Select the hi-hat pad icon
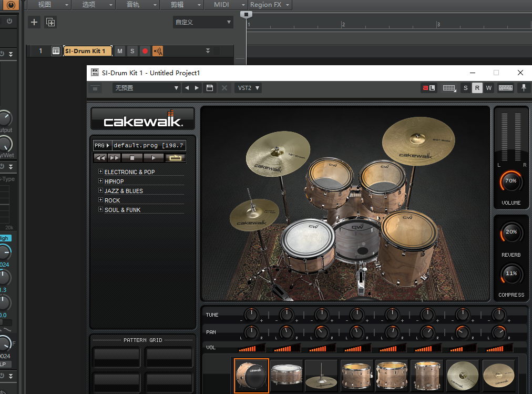The image size is (532, 394). [321, 376]
